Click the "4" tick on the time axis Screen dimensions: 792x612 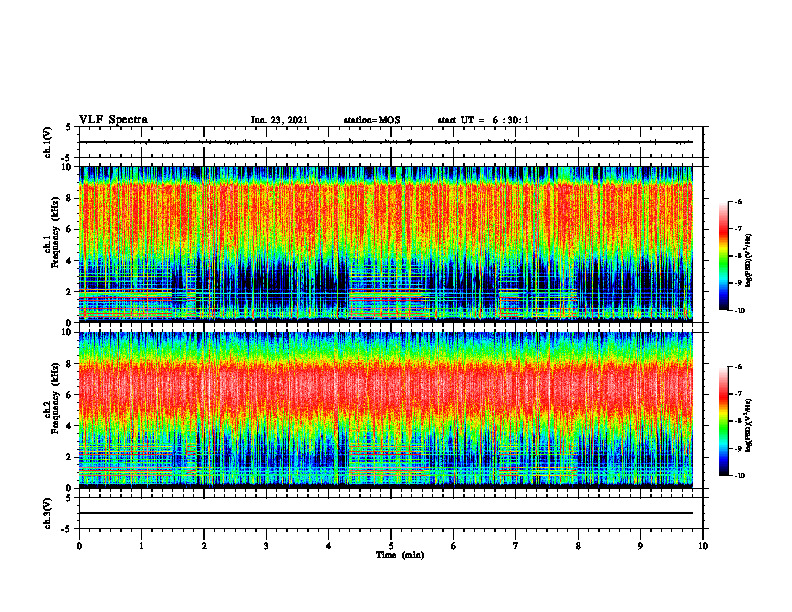click(329, 546)
